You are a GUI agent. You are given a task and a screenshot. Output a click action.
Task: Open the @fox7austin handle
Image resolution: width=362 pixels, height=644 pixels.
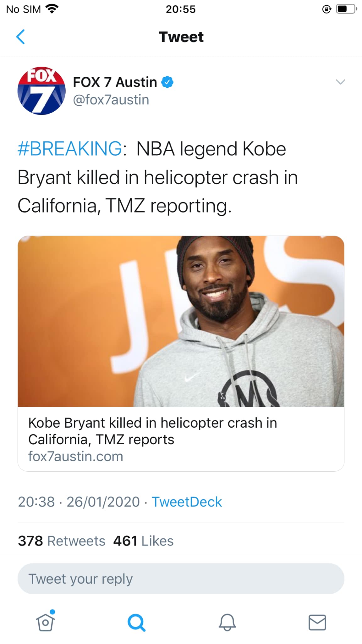coord(111,100)
